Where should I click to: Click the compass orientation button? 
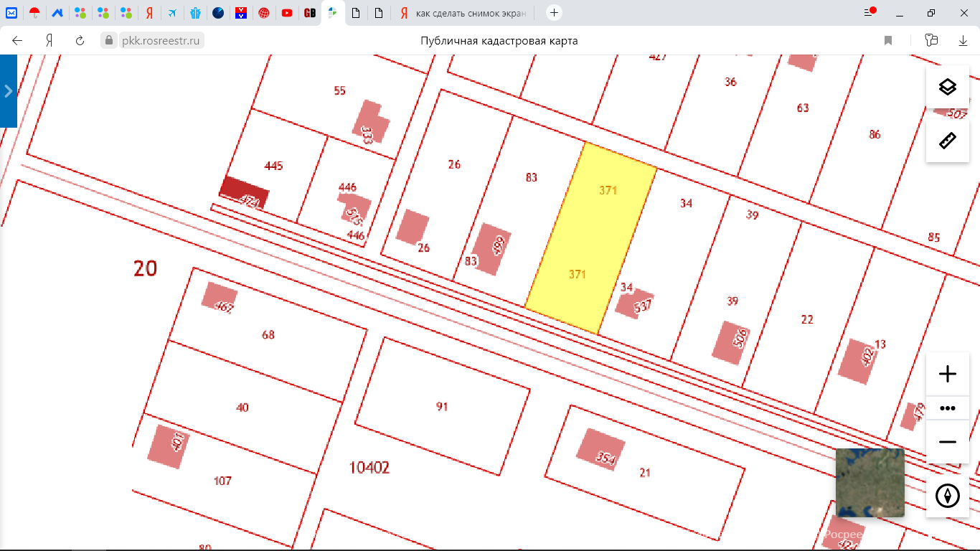click(947, 496)
